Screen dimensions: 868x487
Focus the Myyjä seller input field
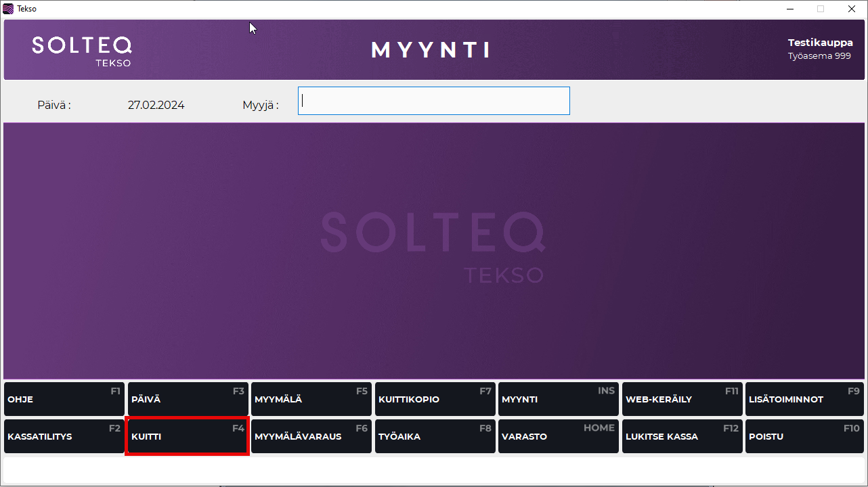[433, 101]
